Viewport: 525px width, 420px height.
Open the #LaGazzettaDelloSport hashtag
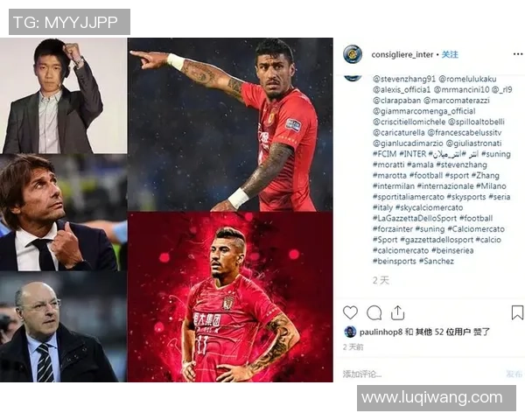coord(415,219)
